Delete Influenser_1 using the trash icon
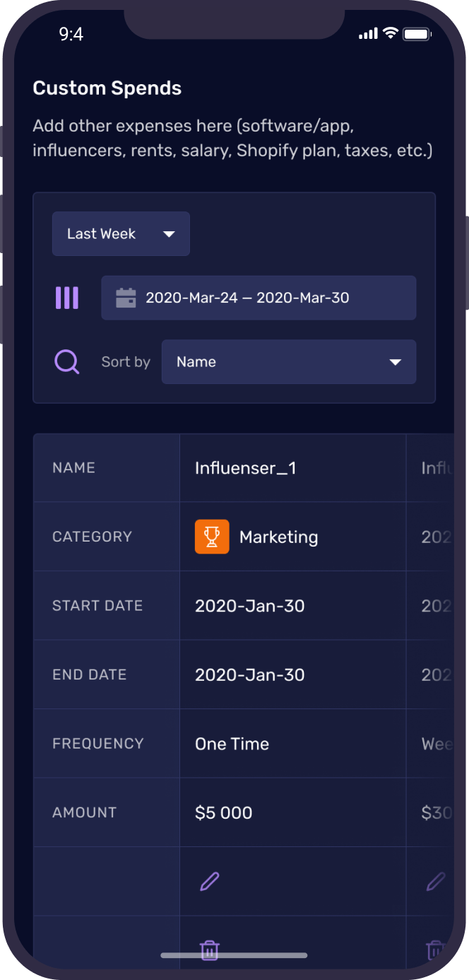The height and width of the screenshot is (980, 469). [209, 950]
